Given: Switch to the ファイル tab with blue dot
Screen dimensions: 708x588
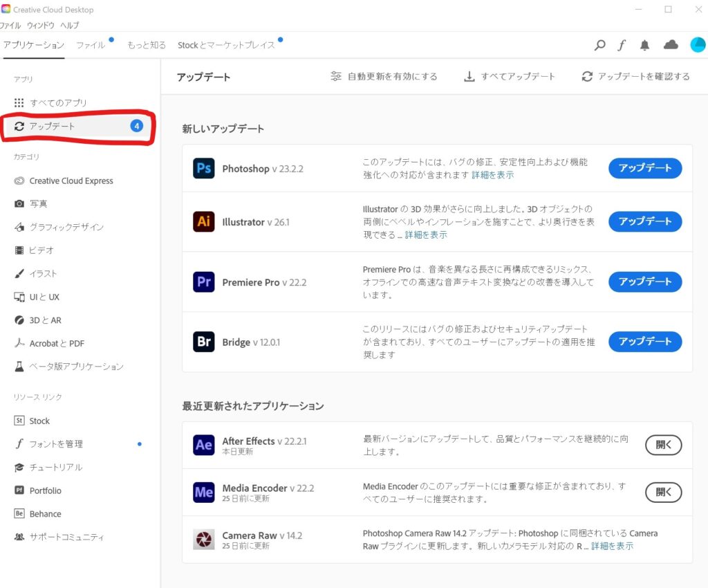Looking at the screenshot, I should (91, 45).
